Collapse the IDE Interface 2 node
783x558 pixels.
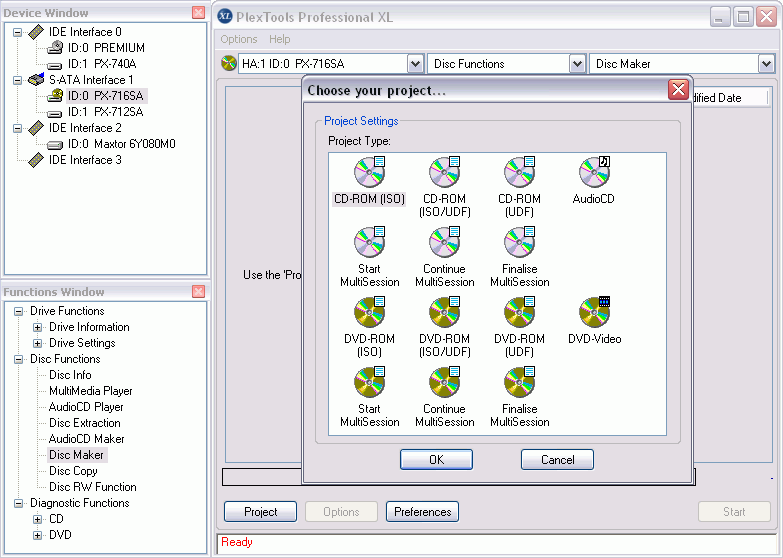point(17,128)
